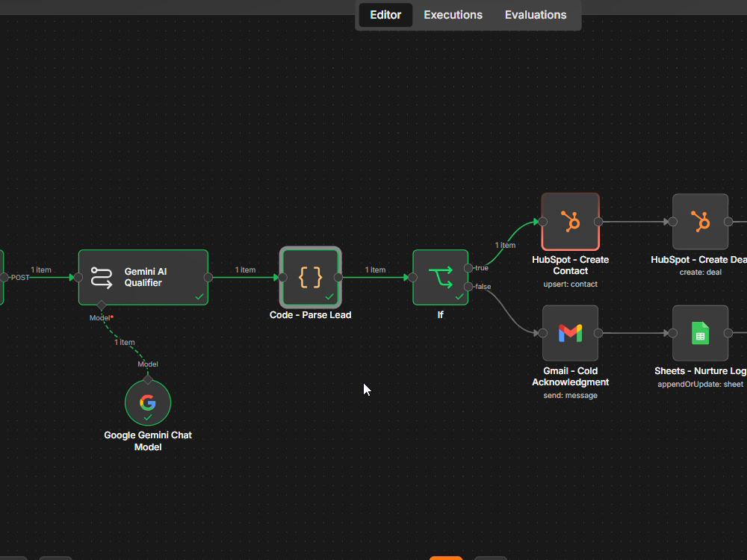Click the HubSpot - Create Contact output connector

pos(598,222)
